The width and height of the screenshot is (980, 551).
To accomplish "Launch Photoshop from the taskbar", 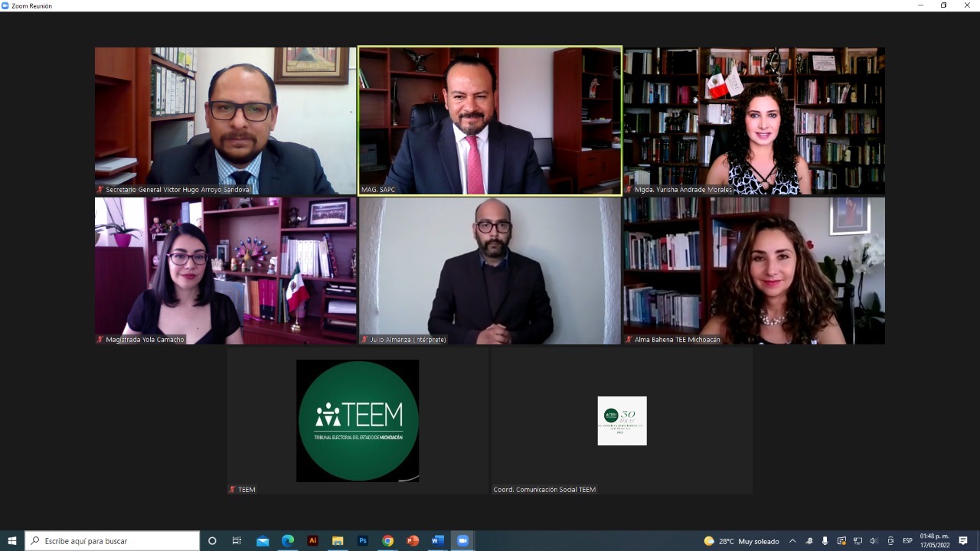I will click(x=363, y=541).
